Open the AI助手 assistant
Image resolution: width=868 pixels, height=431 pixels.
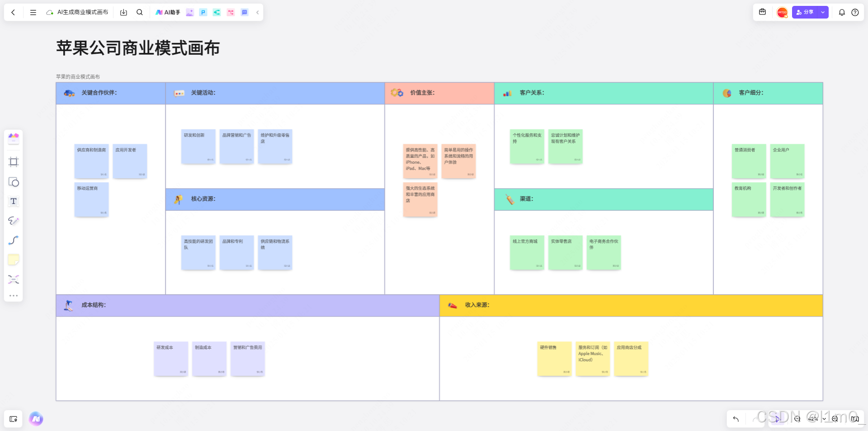pos(168,12)
